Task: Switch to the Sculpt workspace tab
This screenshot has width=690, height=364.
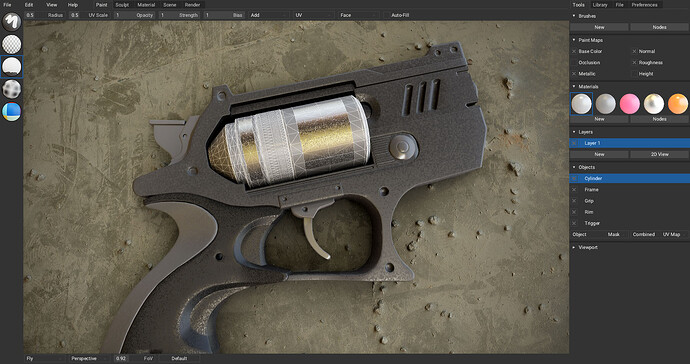Action: pos(122,5)
